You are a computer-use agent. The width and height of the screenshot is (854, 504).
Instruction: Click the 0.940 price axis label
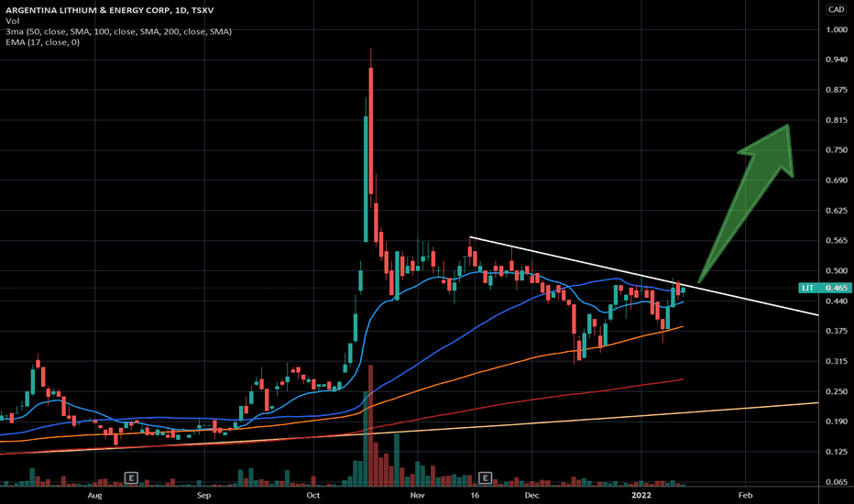[837, 60]
